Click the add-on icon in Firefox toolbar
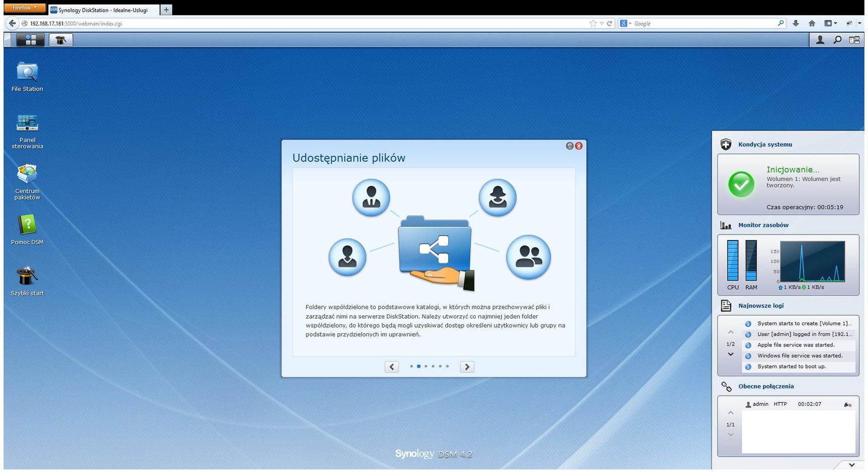868x473 pixels. point(849,23)
